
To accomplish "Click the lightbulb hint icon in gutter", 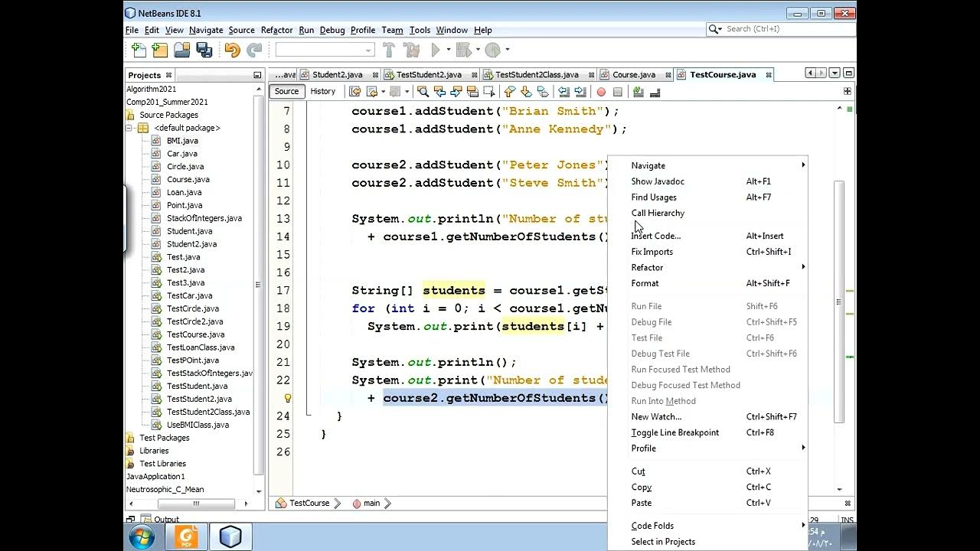I will point(288,398).
